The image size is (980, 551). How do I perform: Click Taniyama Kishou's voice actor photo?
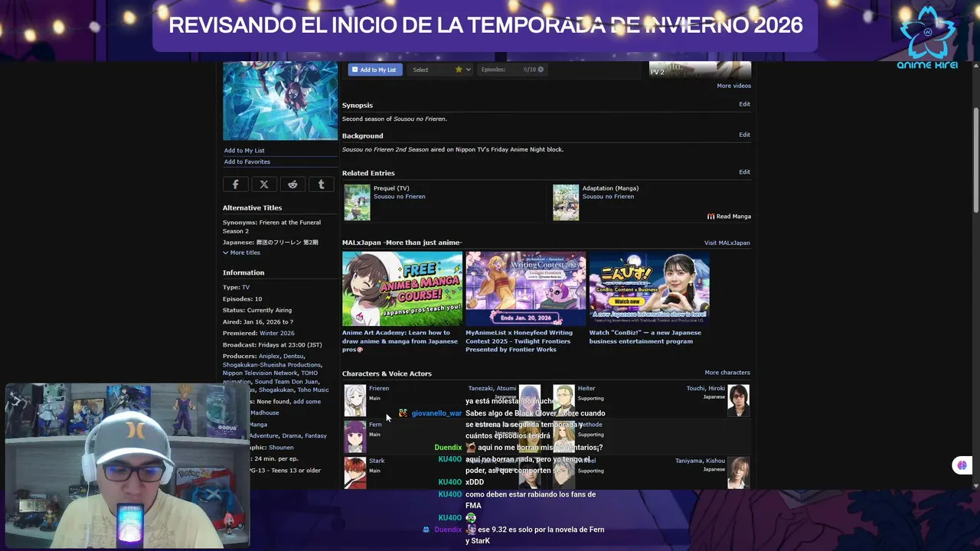tap(738, 473)
